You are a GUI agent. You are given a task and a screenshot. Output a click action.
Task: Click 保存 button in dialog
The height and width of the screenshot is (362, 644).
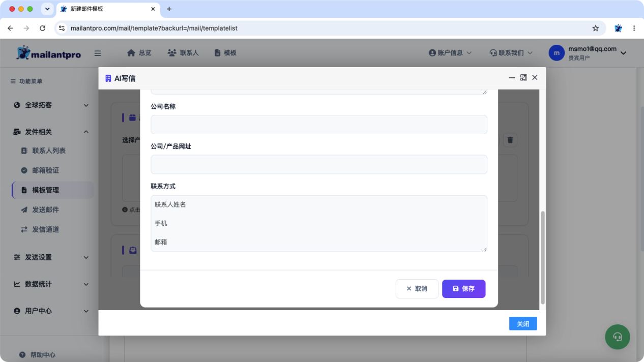pos(463,289)
